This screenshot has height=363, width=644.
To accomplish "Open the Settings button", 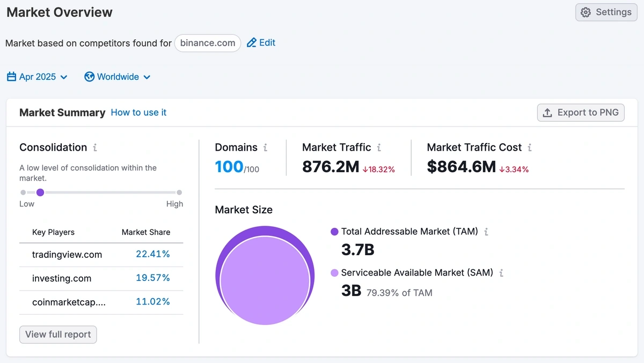I will (x=606, y=12).
